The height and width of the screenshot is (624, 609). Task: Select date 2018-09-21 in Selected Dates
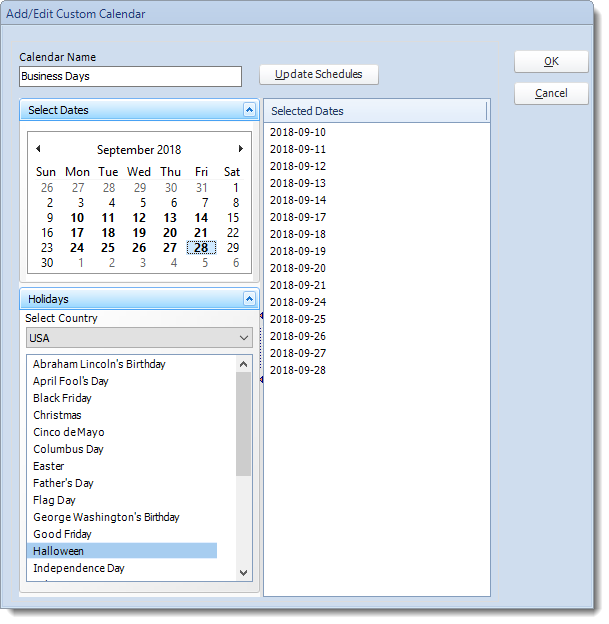click(298, 287)
